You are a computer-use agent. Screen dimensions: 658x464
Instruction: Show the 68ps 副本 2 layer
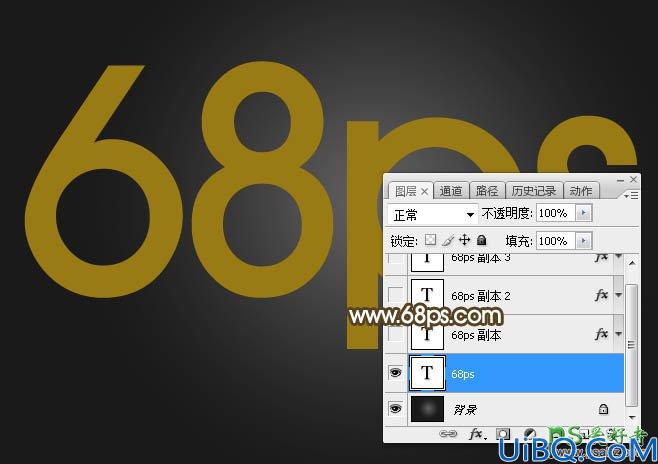click(x=395, y=295)
